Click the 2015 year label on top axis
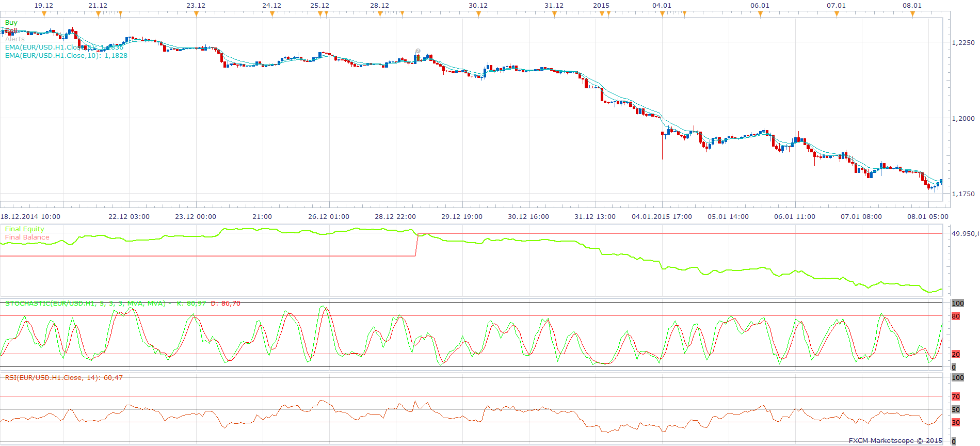Screen dimensions: 980x446 coord(601,6)
